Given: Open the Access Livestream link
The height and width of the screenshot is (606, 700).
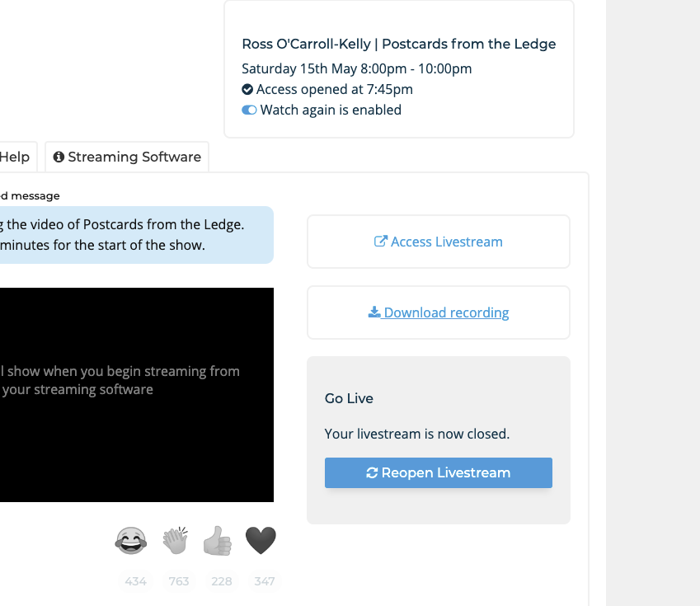Looking at the screenshot, I should click(439, 242).
